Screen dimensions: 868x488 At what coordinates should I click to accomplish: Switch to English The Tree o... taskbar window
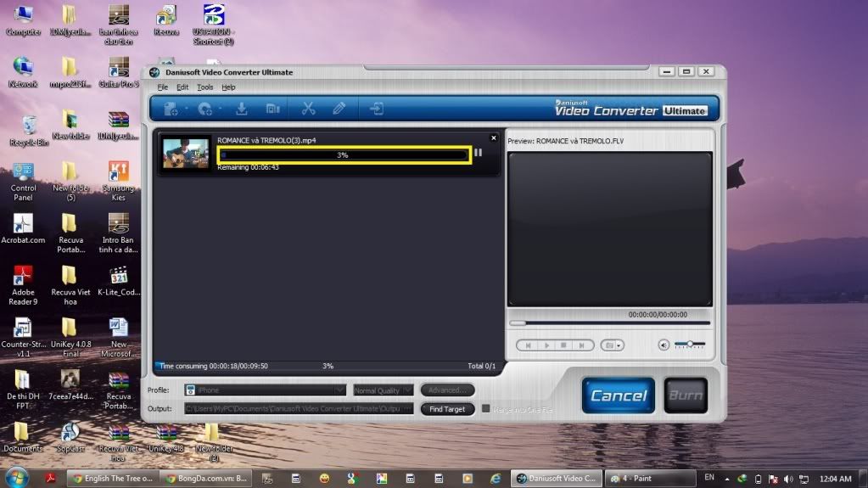113,479
